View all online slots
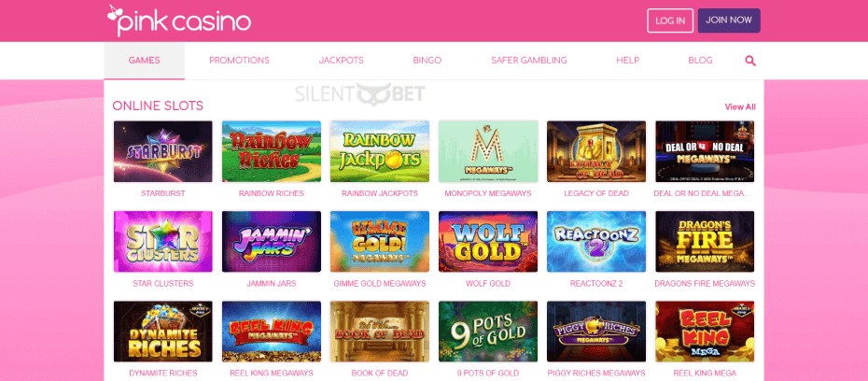This screenshot has width=868, height=381. [740, 106]
